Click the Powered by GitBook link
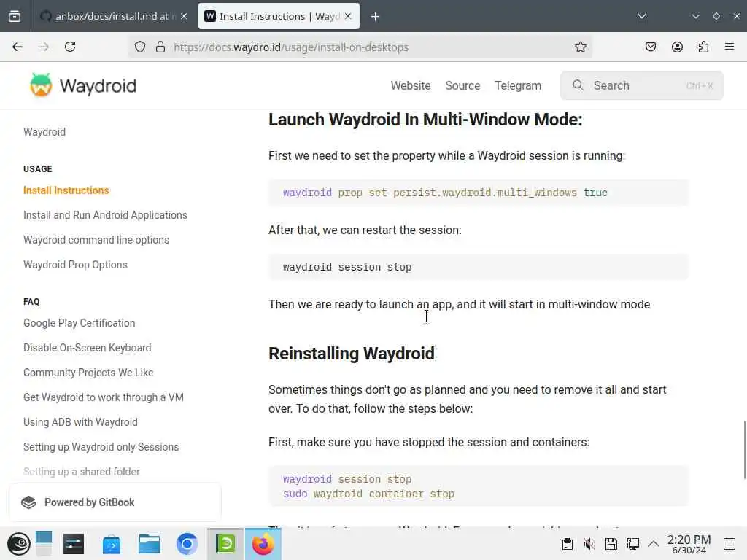Screen dimensions: 747x560 click(x=115, y=502)
